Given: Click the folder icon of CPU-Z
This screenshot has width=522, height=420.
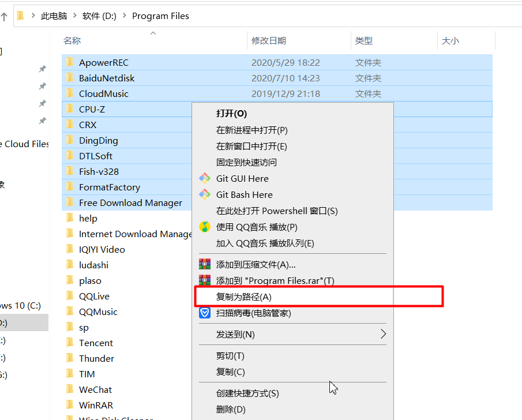Looking at the screenshot, I should coord(70,108).
